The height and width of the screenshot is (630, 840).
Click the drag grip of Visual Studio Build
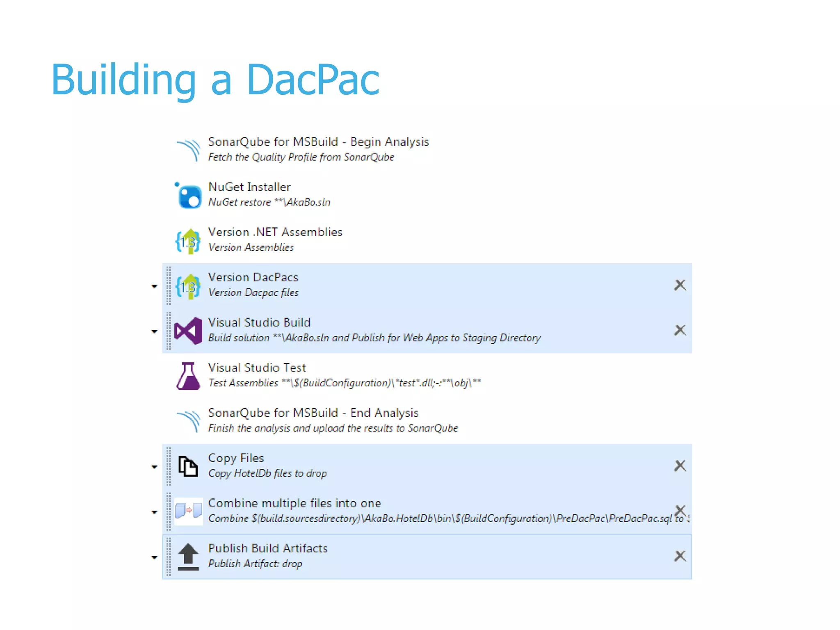pos(169,331)
